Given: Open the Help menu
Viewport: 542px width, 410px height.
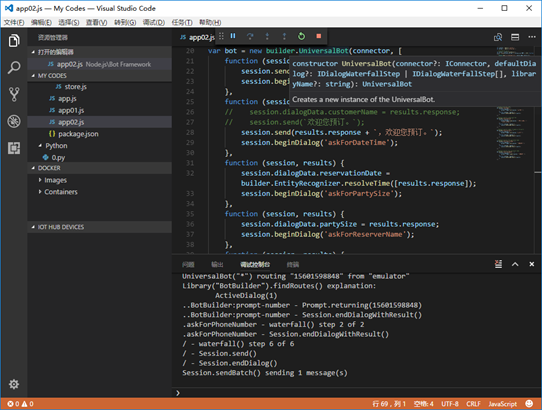Looking at the screenshot, I should 210,22.
